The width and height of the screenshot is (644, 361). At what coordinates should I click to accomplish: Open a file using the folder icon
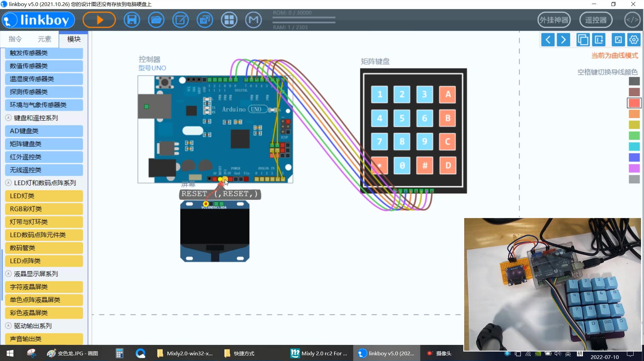point(156,20)
